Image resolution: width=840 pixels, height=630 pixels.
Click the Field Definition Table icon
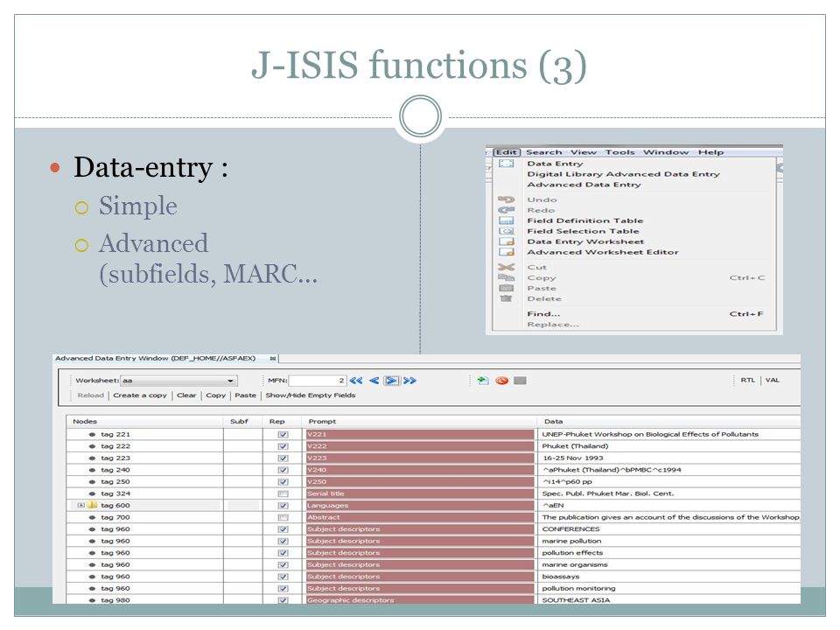(x=507, y=220)
